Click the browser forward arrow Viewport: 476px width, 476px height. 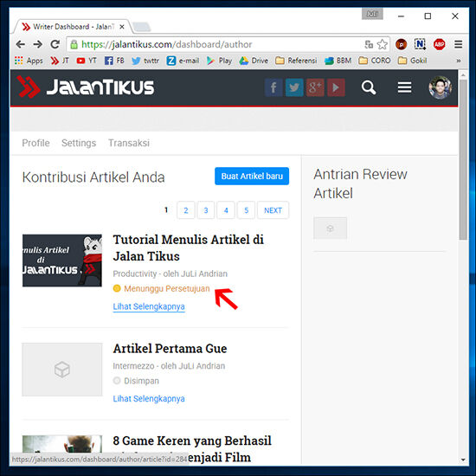pyautogui.click(x=37, y=45)
